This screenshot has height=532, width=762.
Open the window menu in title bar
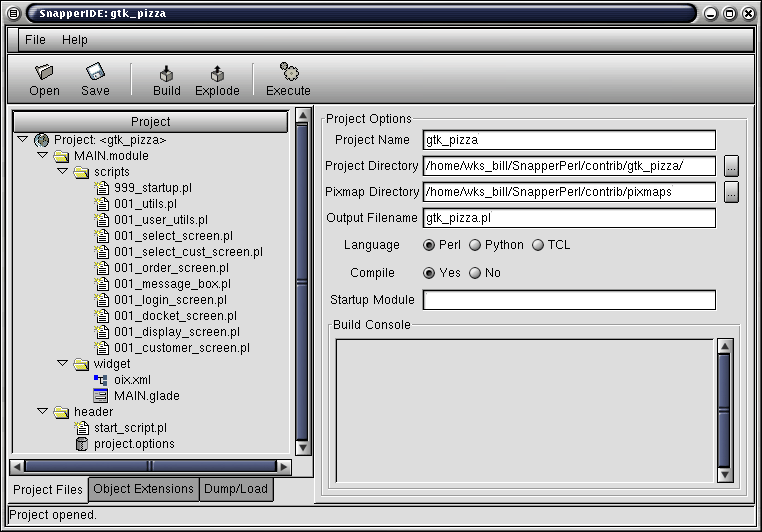pyautogui.click(x=14, y=14)
